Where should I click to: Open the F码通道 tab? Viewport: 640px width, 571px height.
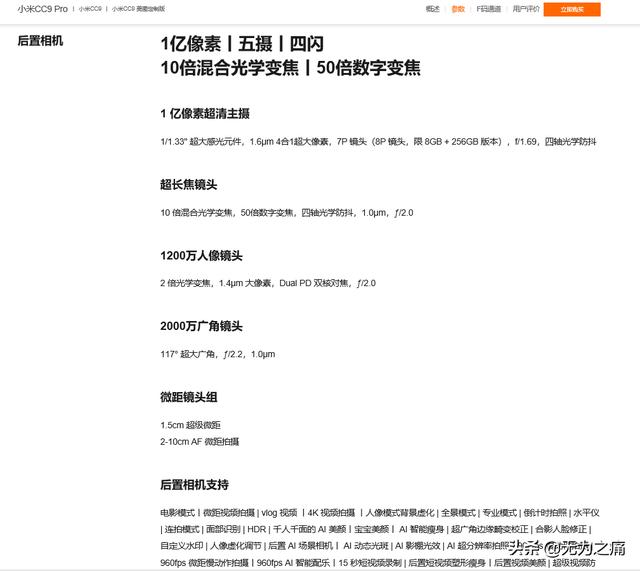(489, 9)
